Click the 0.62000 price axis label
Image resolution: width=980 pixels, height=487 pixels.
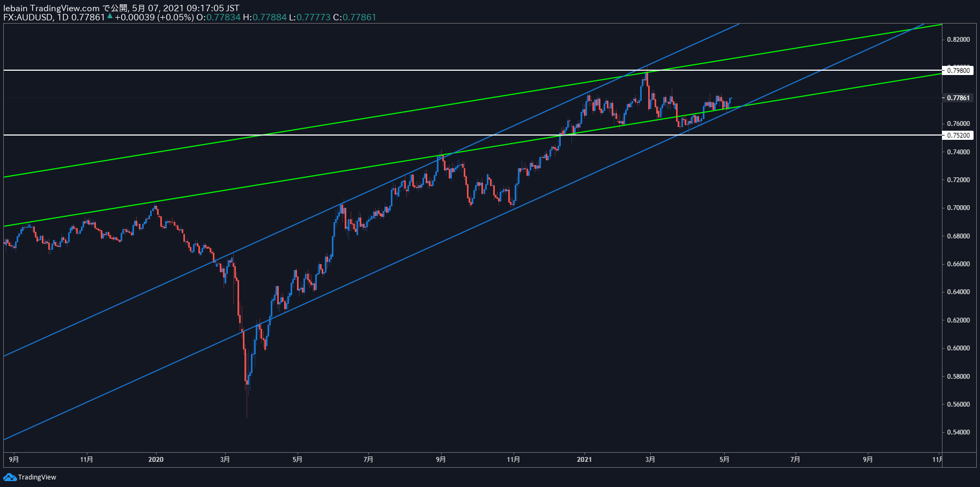pos(959,320)
